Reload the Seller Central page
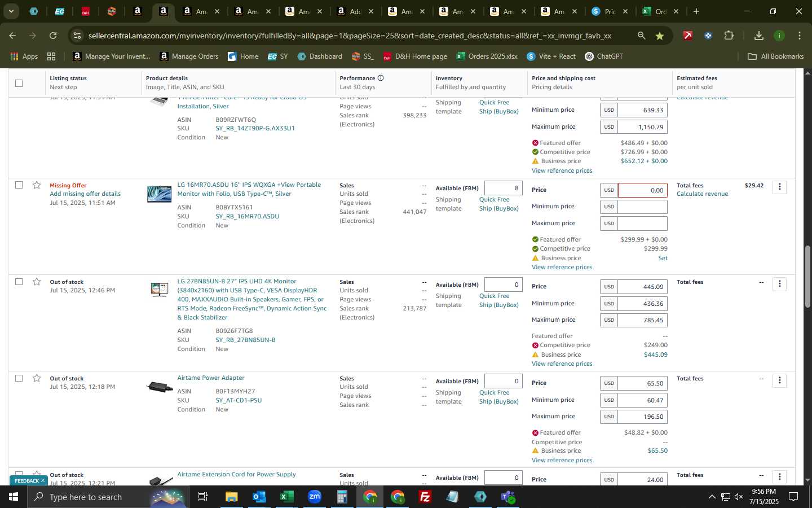Viewport: 812px width, 508px height. pos(53,36)
